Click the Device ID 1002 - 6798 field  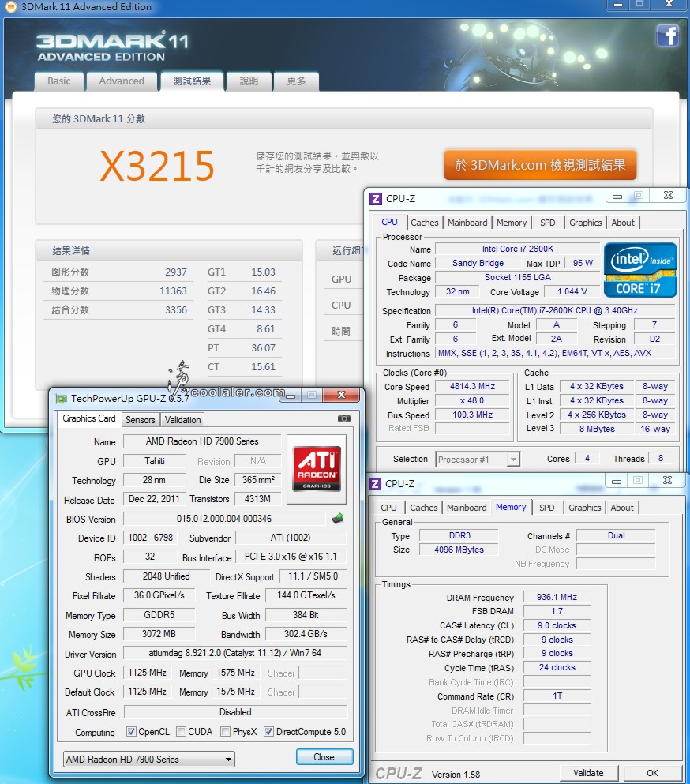[x=151, y=538]
